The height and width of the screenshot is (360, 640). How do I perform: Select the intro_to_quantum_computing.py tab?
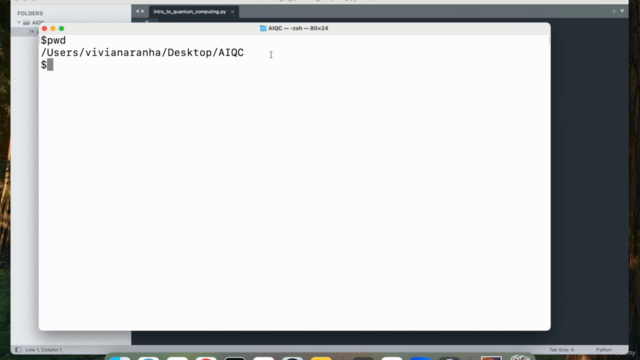point(190,12)
